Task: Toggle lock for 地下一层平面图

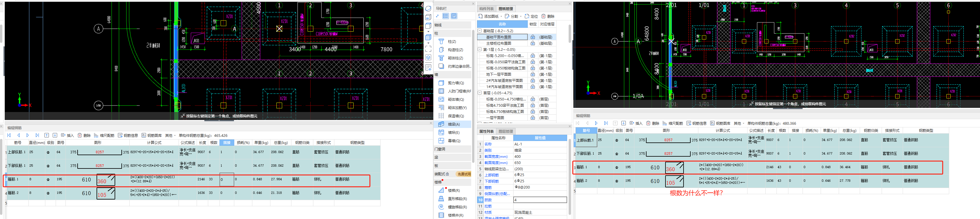Action: tap(532, 74)
